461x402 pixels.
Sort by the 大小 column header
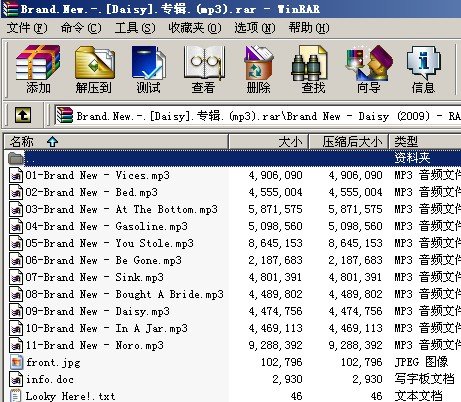(x=269, y=142)
